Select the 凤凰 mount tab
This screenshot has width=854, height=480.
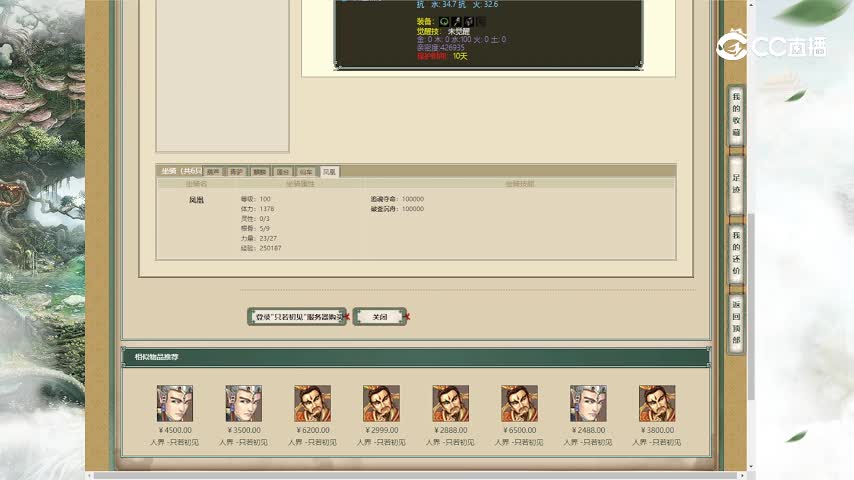pyautogui.click(x=329, y=172)
